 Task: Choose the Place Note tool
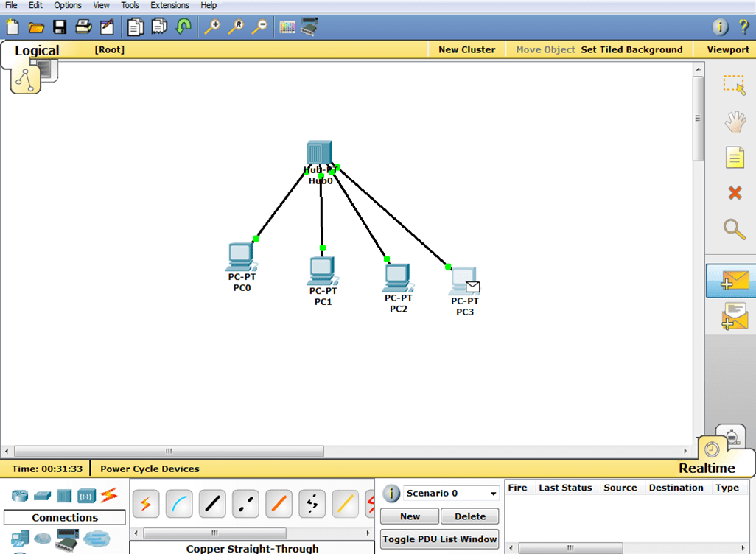point(734,157)
